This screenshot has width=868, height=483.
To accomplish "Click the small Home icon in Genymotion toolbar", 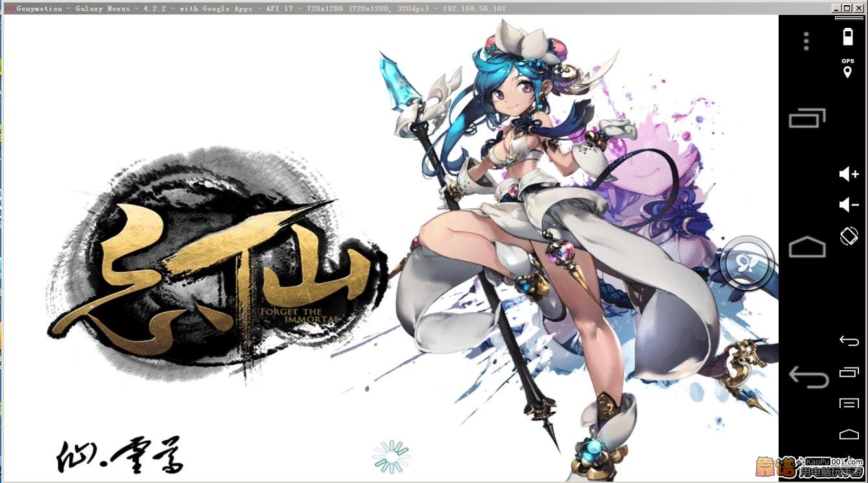I will click(x=849, y=434).
